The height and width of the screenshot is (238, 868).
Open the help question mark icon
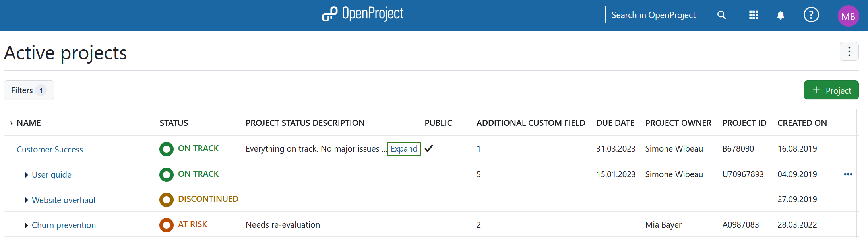[x=811, y=15]
